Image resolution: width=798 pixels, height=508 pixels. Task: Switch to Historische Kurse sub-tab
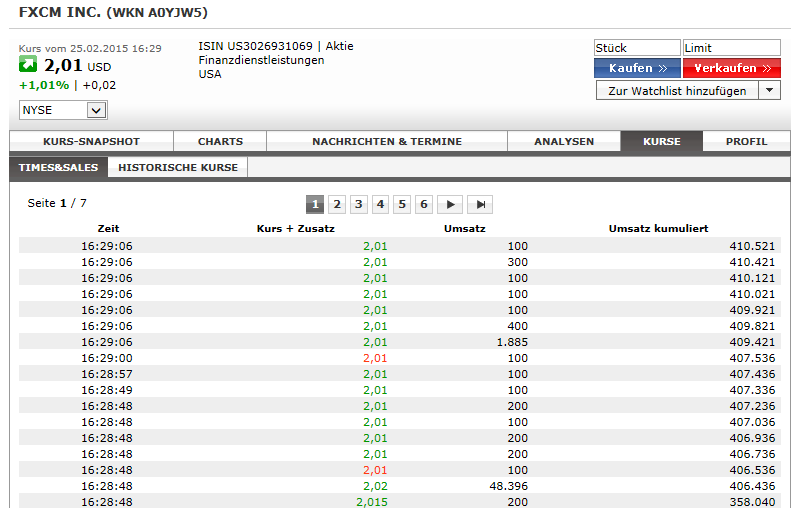178,167
